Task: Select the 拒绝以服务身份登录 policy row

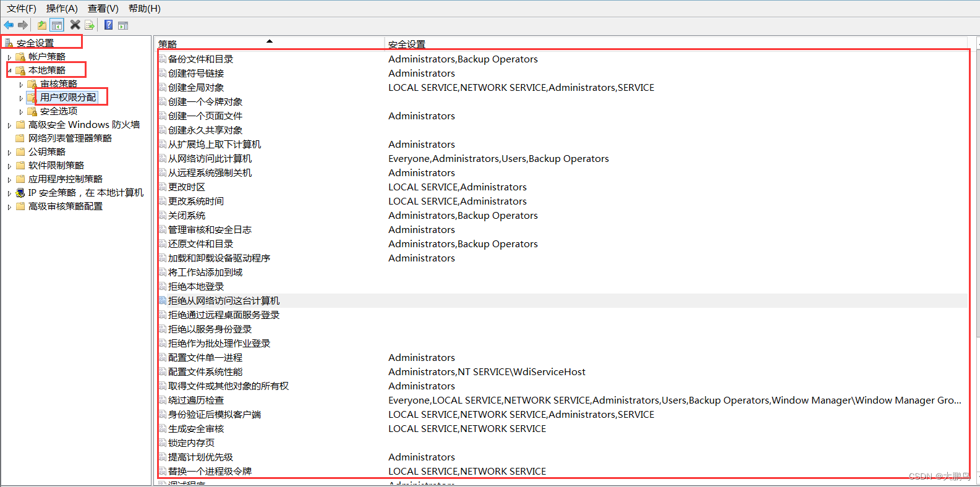Action: tap(563, 329)
